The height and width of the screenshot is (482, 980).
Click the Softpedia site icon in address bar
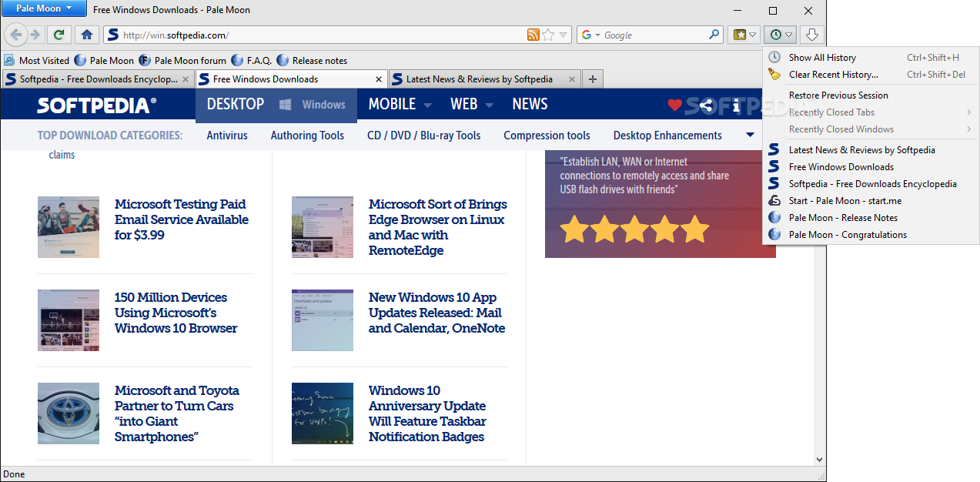(113, 35)
